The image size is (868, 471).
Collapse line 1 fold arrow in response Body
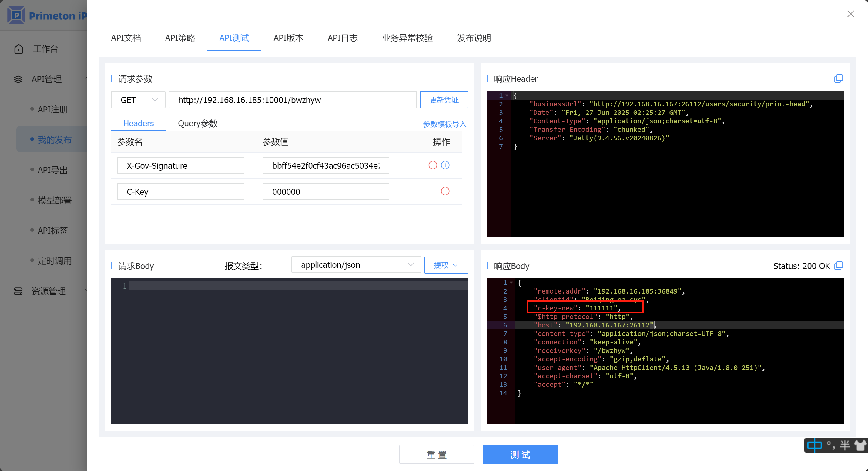(511, 283)
